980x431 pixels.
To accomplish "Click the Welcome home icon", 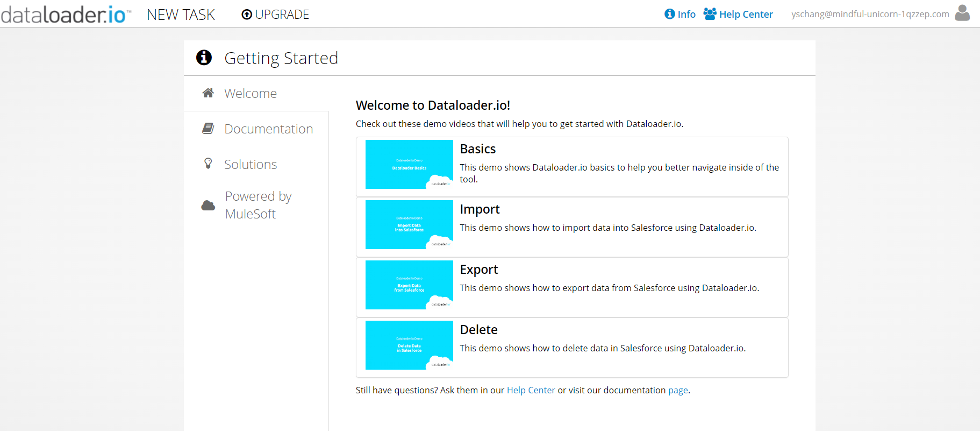I will [208, 93].
